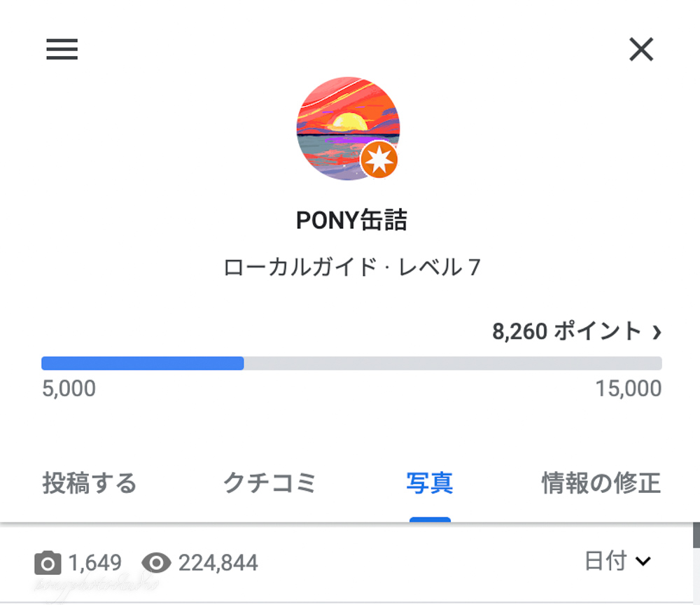The width and height of the screenshot is (700, 605).
Task: Switch to the クチコミ tab
Action: click(269, 483)
